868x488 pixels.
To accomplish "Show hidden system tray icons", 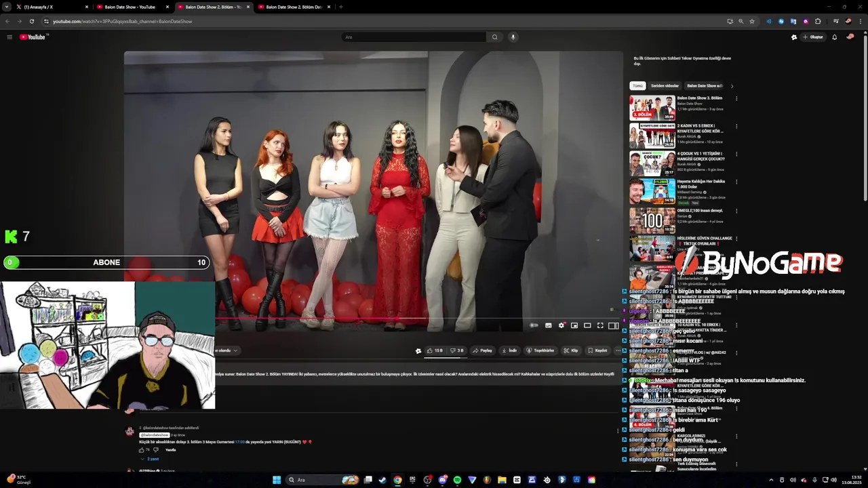I will tap(771, 480).
